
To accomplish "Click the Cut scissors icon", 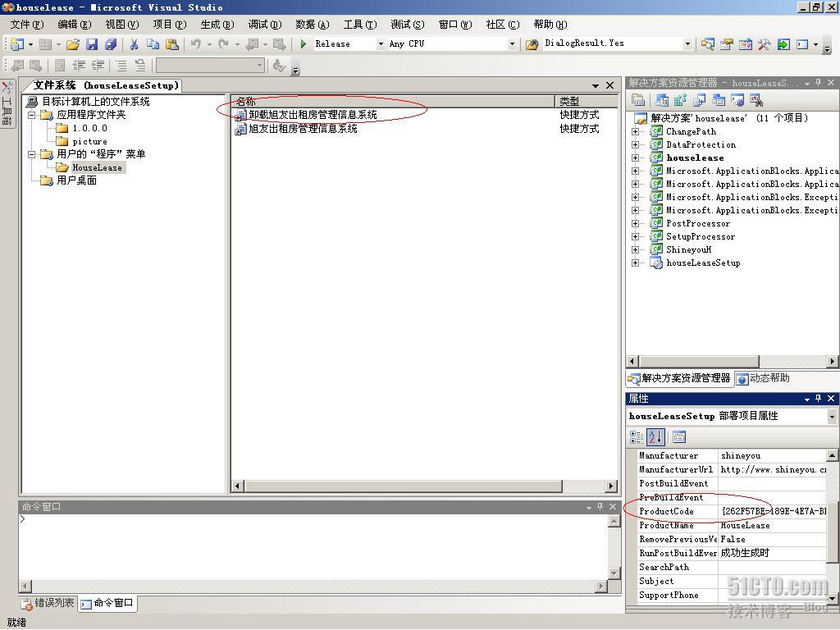I will (134, 44).
